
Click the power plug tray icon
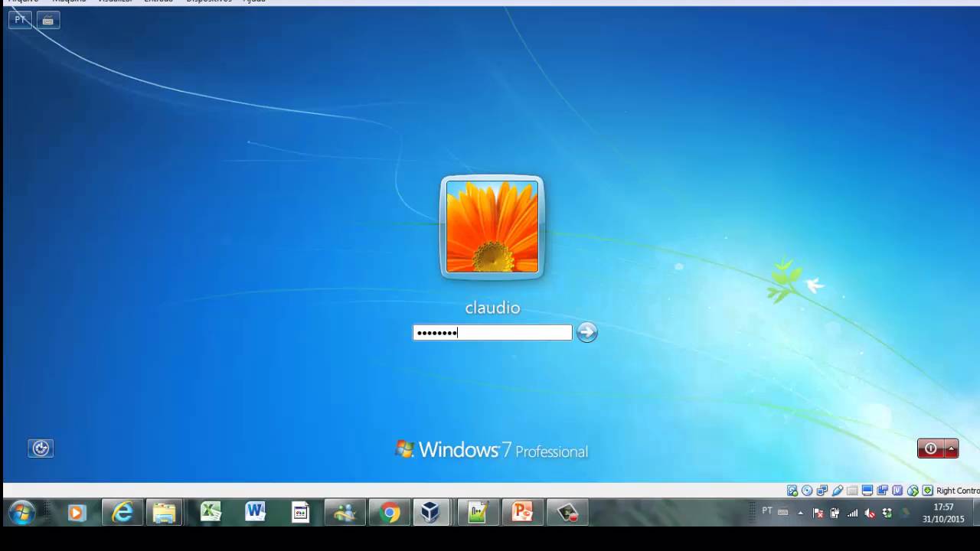tap(835, 513)
